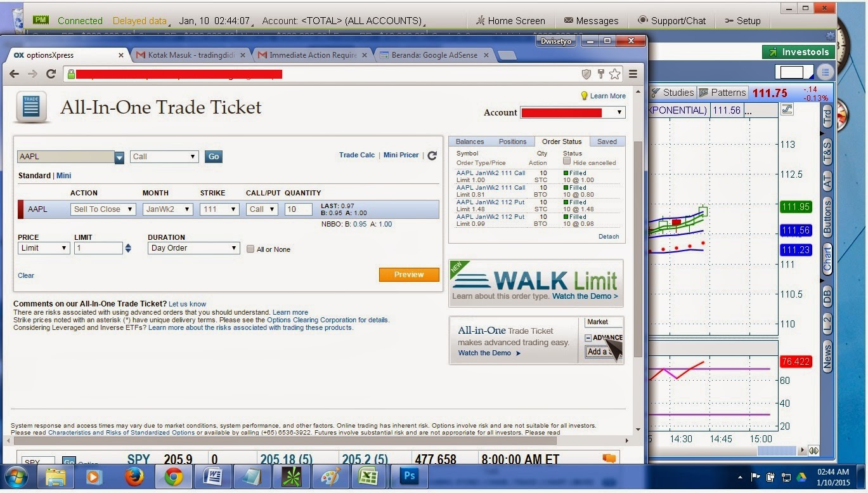
Task: Click the Learn More link
Action: 608,96
